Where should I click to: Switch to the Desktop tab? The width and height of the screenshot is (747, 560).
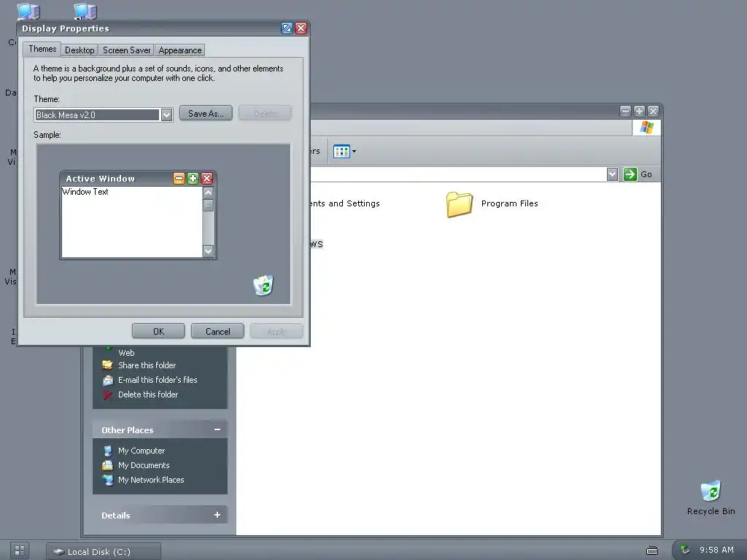[x=80, y=50]
